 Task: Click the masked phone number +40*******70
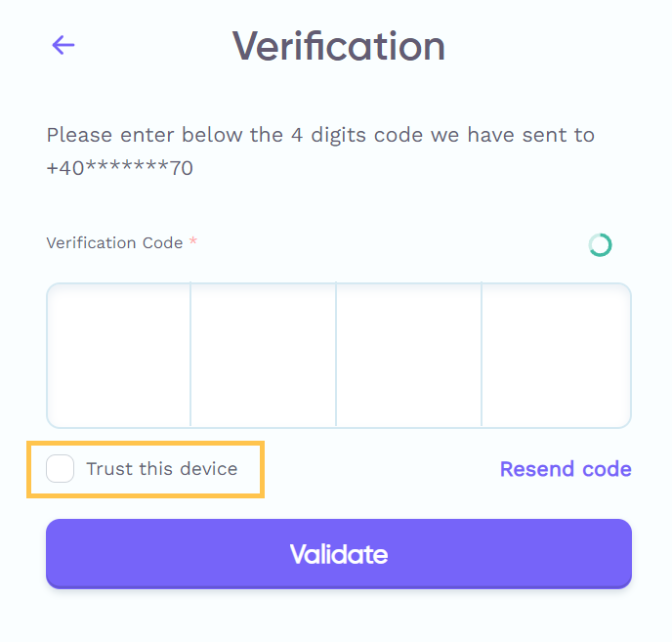(x=119, y=168)
